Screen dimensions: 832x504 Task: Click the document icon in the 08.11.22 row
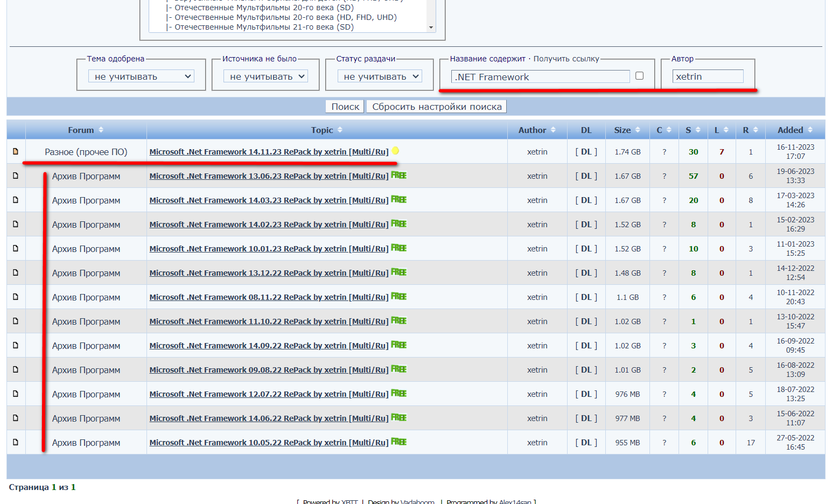[x=16, y=297]
